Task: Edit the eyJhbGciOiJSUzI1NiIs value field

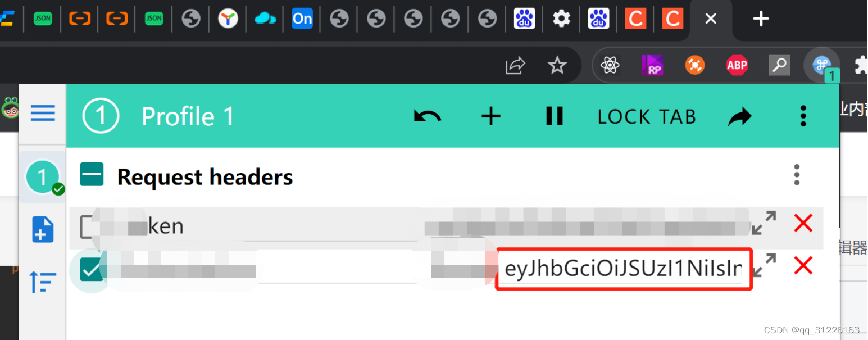Action: click(x=624, y=269)
